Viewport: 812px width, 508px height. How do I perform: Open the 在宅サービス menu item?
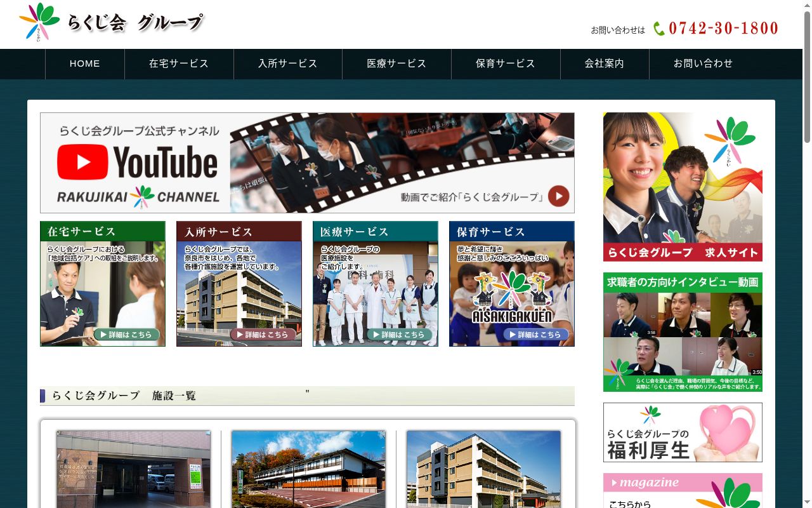(x=179, y=63)
